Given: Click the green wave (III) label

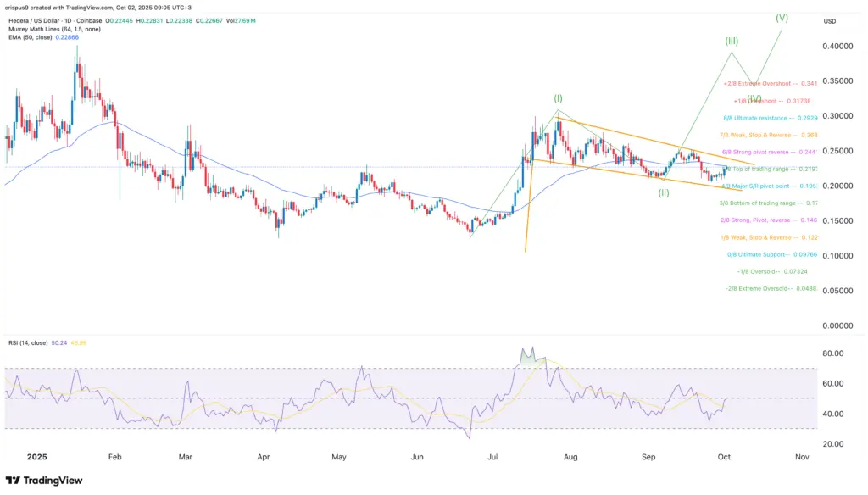Looking at the screenshot, I should 732,41.
